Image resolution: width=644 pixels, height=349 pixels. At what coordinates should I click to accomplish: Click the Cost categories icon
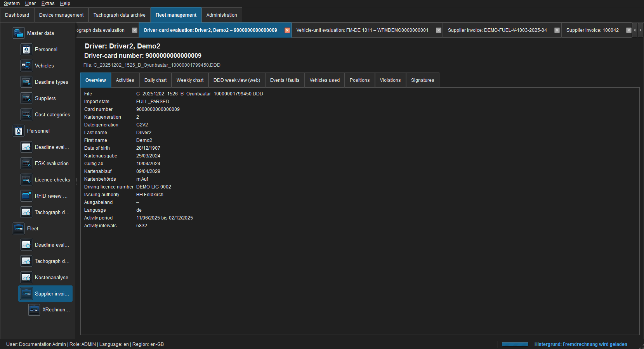pos(26,115)
